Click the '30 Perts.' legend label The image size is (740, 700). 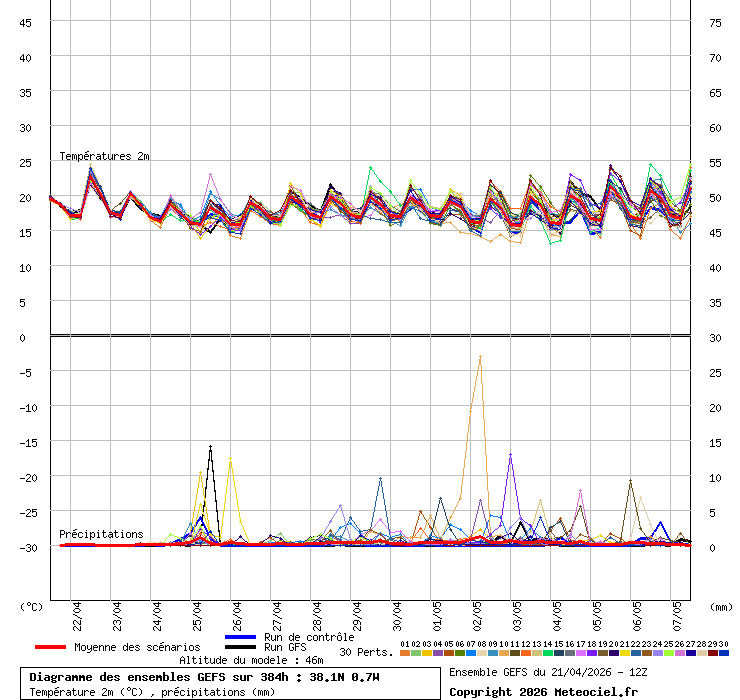(x=366, y=652)
